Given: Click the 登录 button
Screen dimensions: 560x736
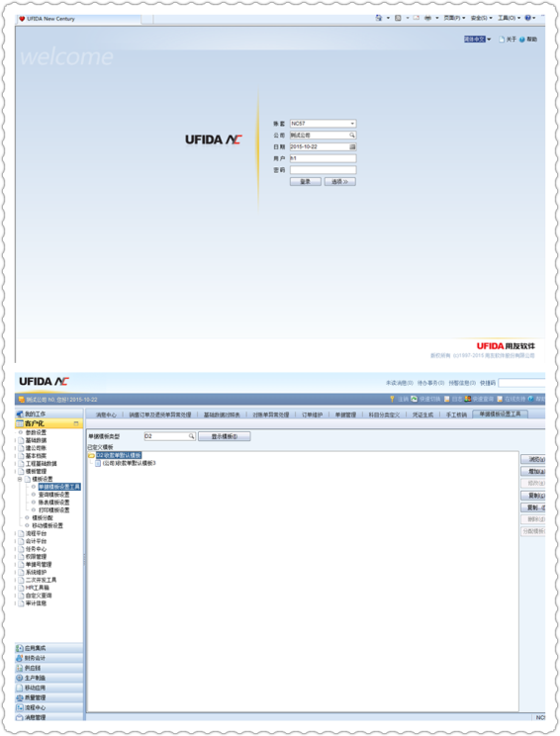Looking at the screenshot, I should (x=306, y=182).
